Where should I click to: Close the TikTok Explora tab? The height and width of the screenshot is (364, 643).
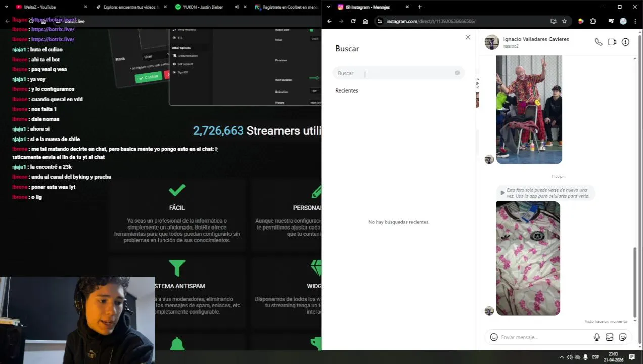coord(165,7)
